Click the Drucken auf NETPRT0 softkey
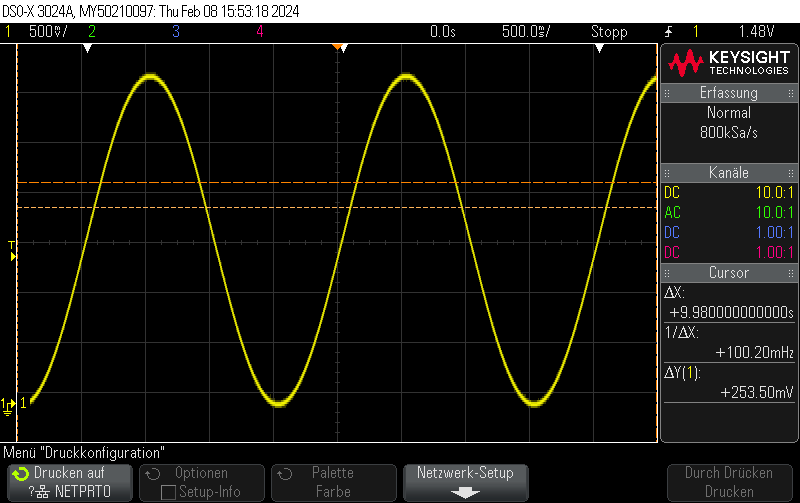The height and width of the screenshot is (503, 800). coord(70,483)
